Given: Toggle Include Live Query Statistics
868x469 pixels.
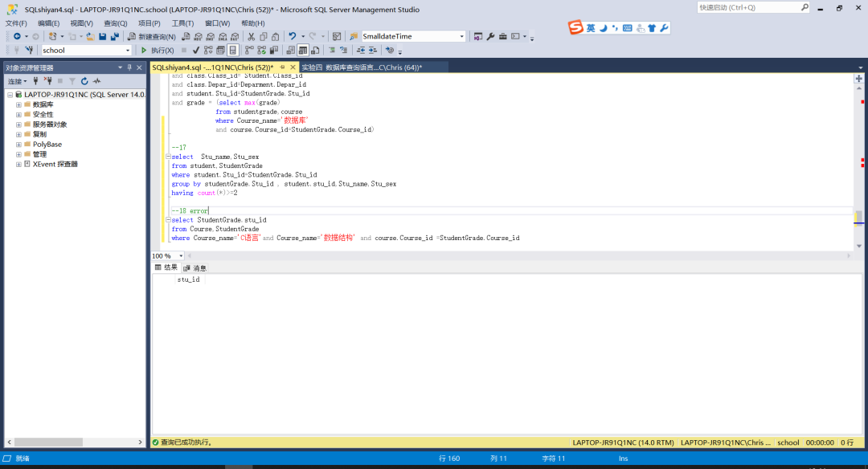Looking at the screenshot, I should [x=261, y=51].
